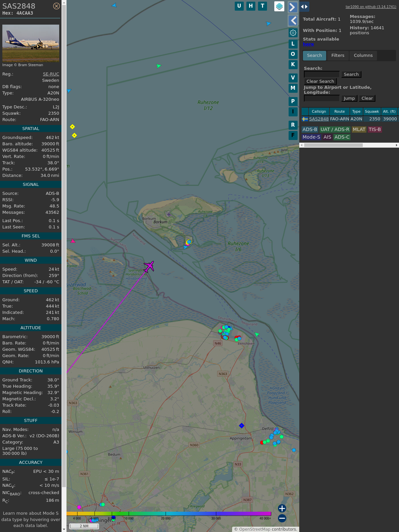Sort the table by Type column
This screenshot has height=532, width=399.
pyautogui.click(x=356, y=111)
